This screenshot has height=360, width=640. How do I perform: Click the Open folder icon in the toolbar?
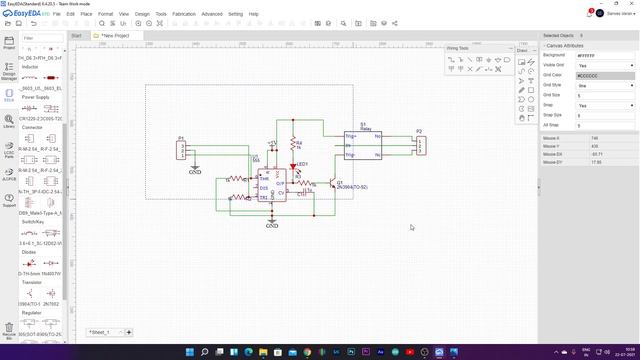click(8, 24)
